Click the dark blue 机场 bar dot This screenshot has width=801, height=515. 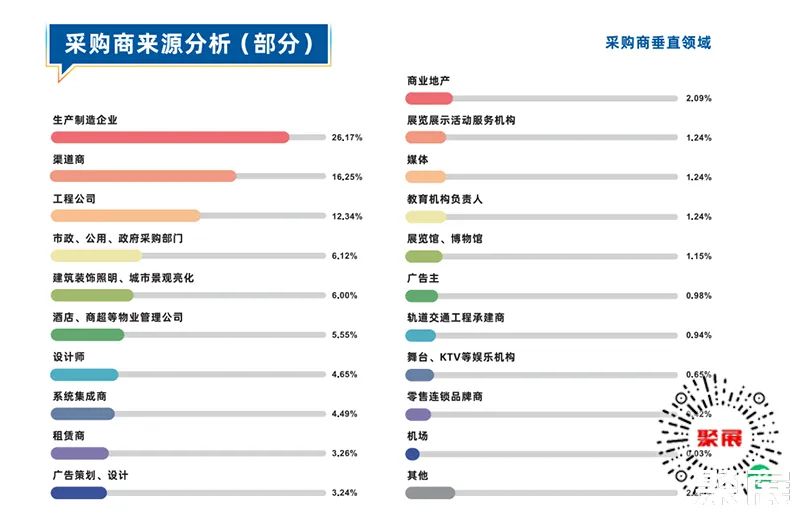point(412,454)
